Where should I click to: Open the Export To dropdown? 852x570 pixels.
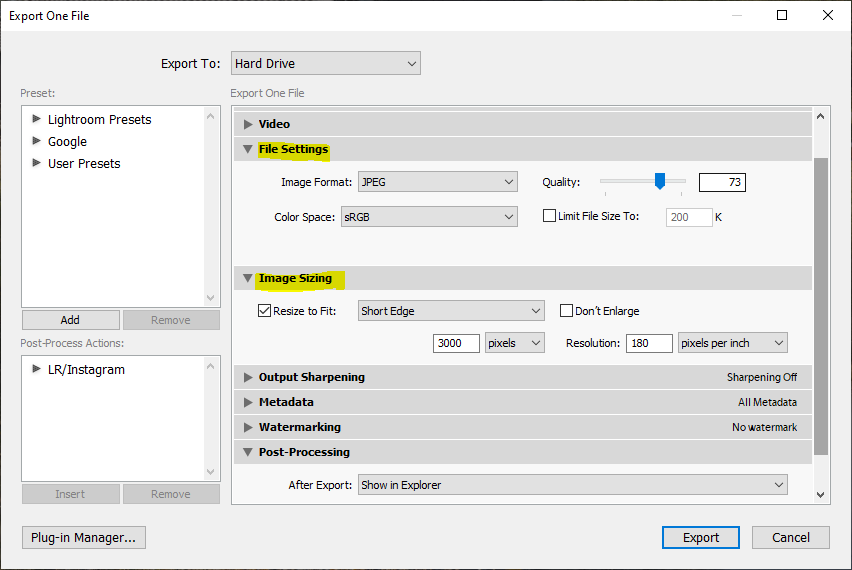coord(325,64)
